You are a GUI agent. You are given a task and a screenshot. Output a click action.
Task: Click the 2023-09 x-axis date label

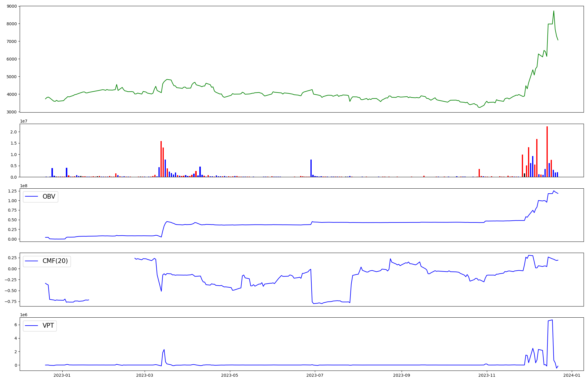(401, 375)
